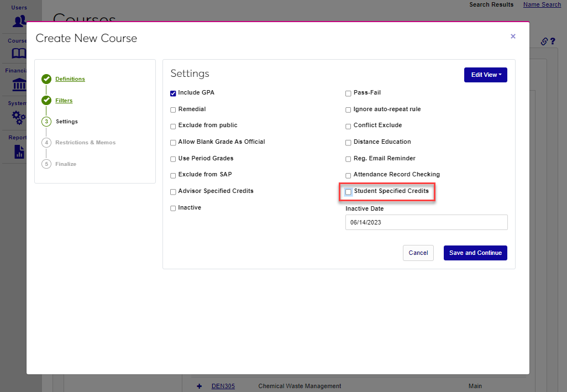Click the Financial bank building icon
This screenshot has height=392, width=567.
tap(19, 85)
